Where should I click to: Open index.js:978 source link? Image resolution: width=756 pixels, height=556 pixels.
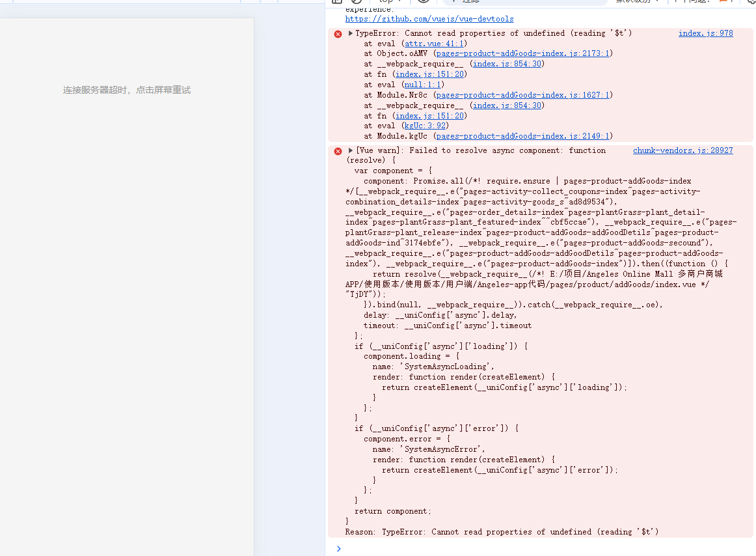pyautogui.click(x=705, y=33)
